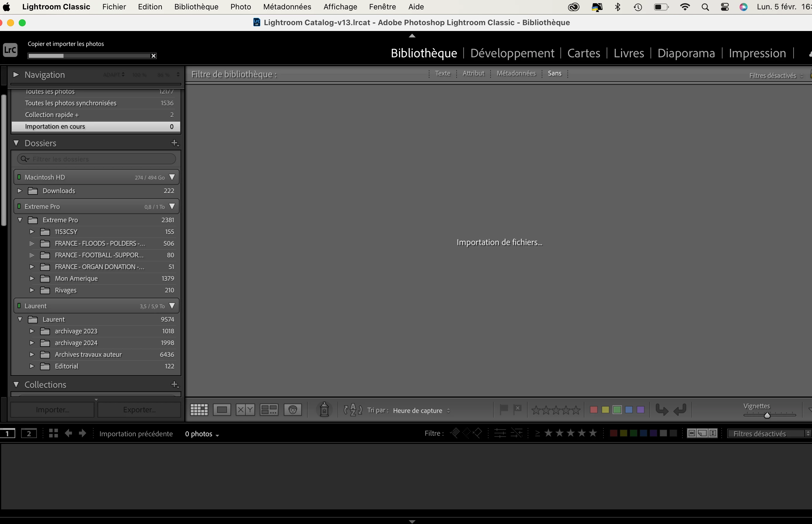812x524 pixels.
Task: Rotate photo counterclockwise in toolbar
Action: tap(662, 410)
